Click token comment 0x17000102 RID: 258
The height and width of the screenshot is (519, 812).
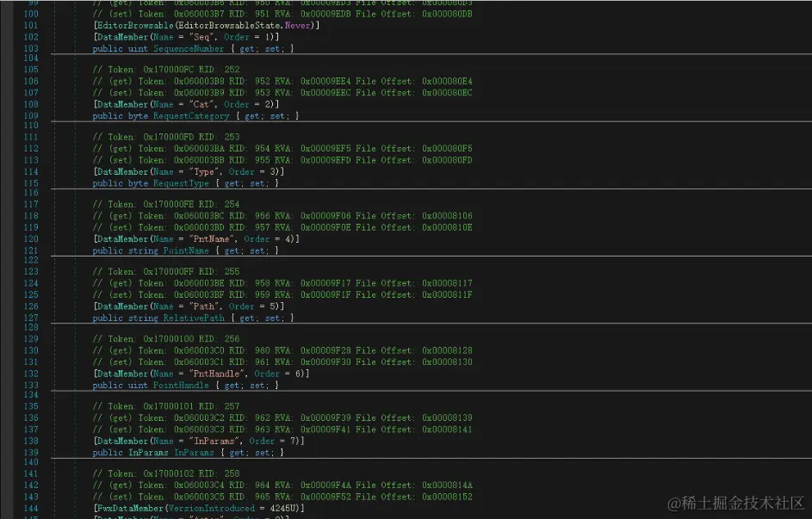(165, 473)
